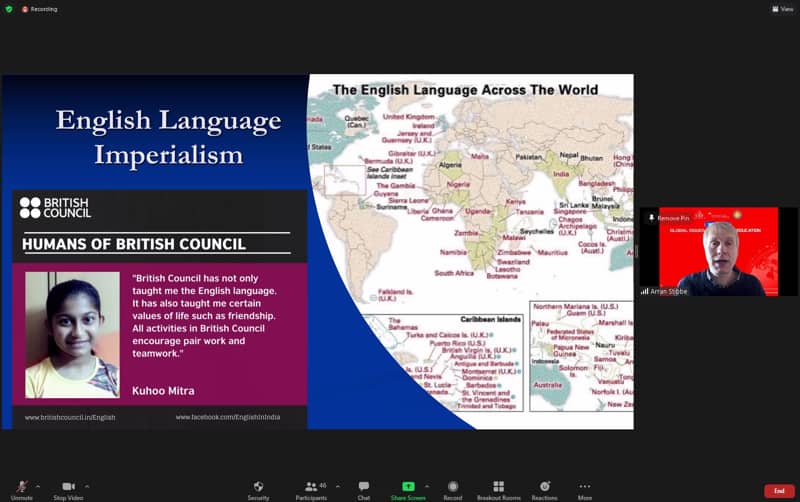This screenshot has width=800, height=502.
Task: Click the green Share Screen icon
Action: pyautogui.click(x=408, y=486)
